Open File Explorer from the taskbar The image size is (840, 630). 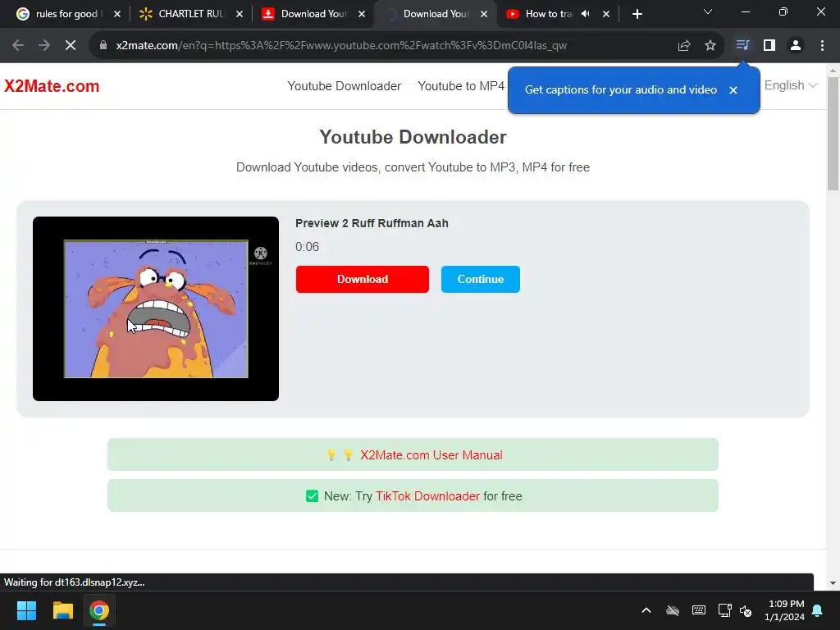coord(62,610)
